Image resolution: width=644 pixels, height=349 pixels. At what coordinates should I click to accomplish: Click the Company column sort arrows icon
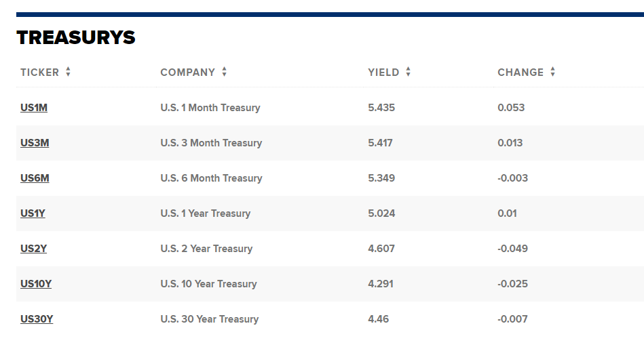click(224, 72)
